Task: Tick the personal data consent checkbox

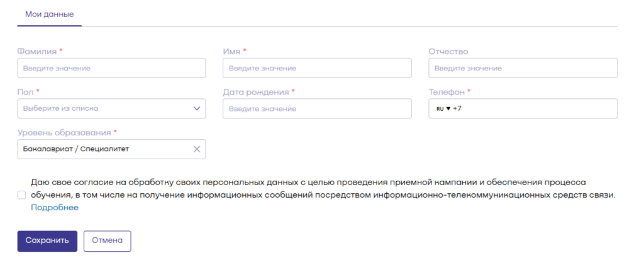Action: click(x=21, y=195)
